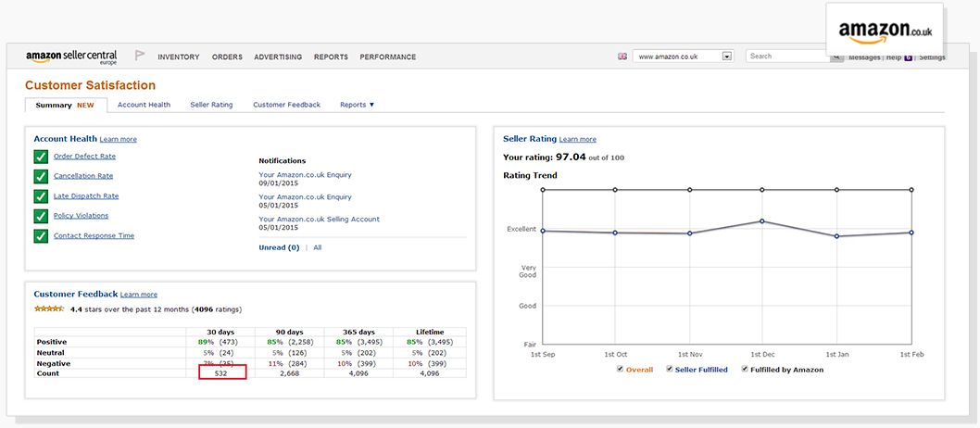This screenshot has height=428, width=980.
Task: Expand the Reports tab dropdown arrow
Action: tap(371, 105)
